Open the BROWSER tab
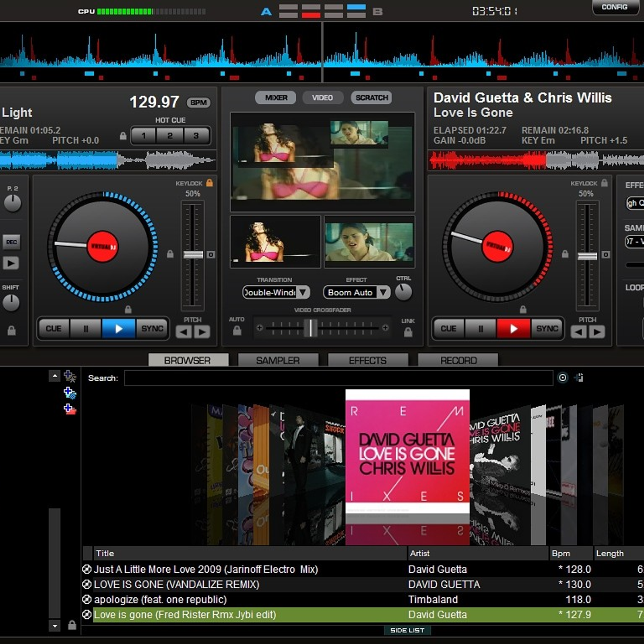This screenshot has width=644, height=644. (x=188, y=360)
